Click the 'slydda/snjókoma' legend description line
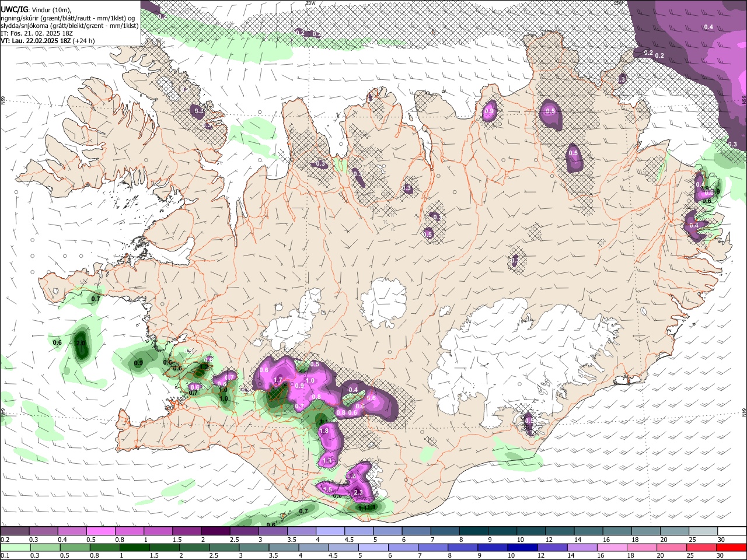The height and width of the screenshot is (560, 747). click(x=69, y=26)
